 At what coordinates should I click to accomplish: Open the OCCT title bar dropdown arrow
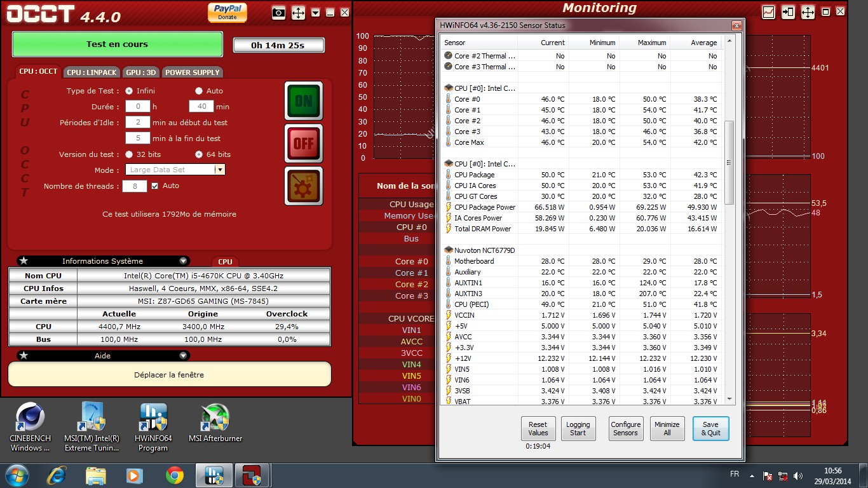316,12
